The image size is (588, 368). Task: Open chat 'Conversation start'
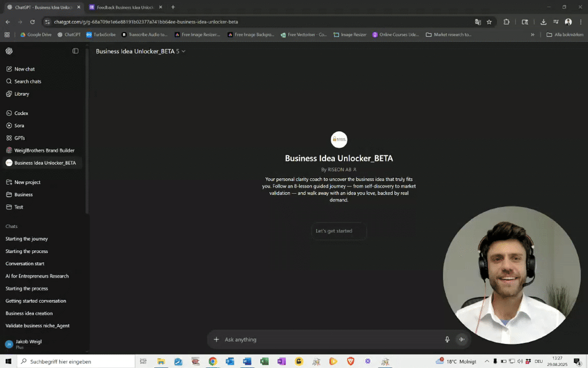[x=25, y=263]
